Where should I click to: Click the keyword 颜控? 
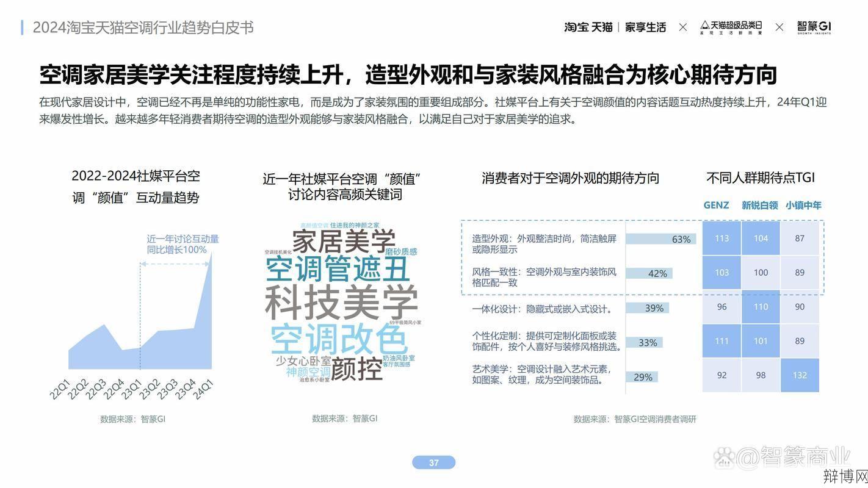click(x=356, y=368)
